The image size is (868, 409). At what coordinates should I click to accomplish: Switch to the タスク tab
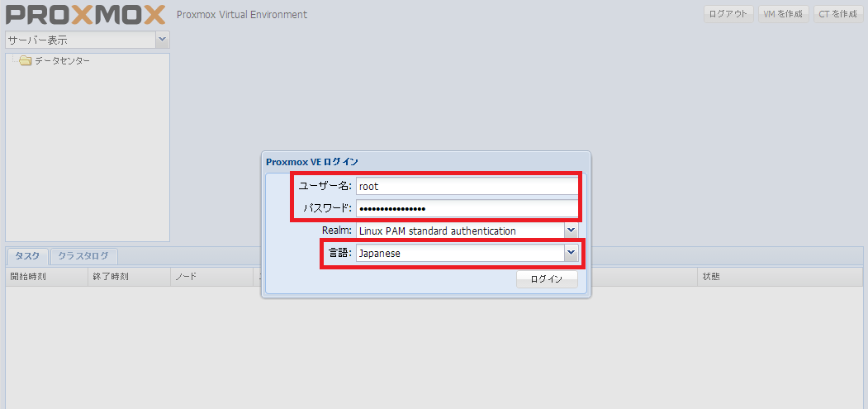(27, 256)
